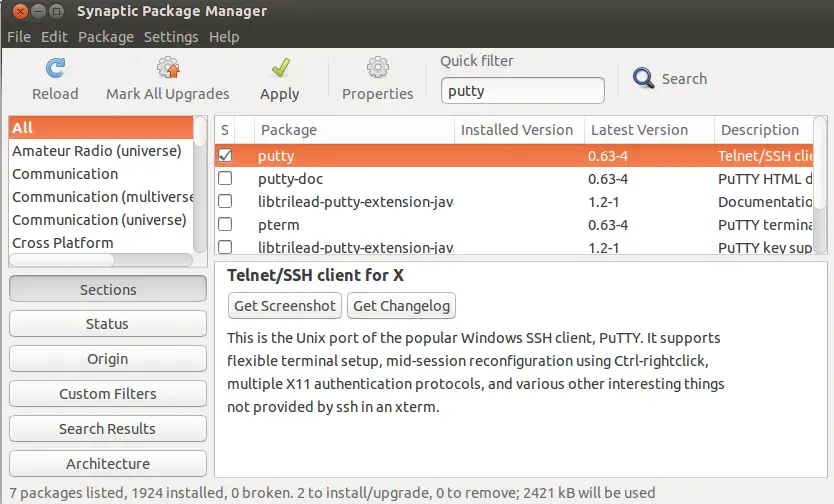Click the Mark All Upgrades icon

coord(168,68)
